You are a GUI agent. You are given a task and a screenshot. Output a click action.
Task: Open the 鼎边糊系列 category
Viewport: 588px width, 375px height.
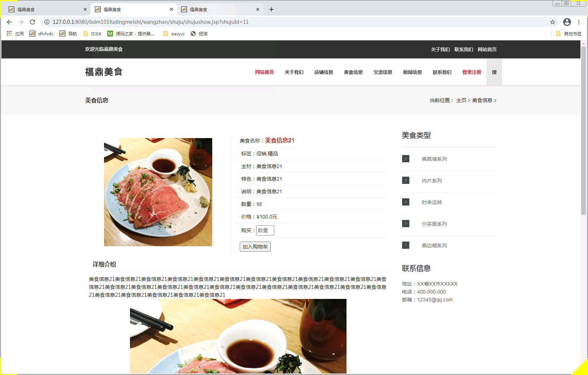coord(434,246)
